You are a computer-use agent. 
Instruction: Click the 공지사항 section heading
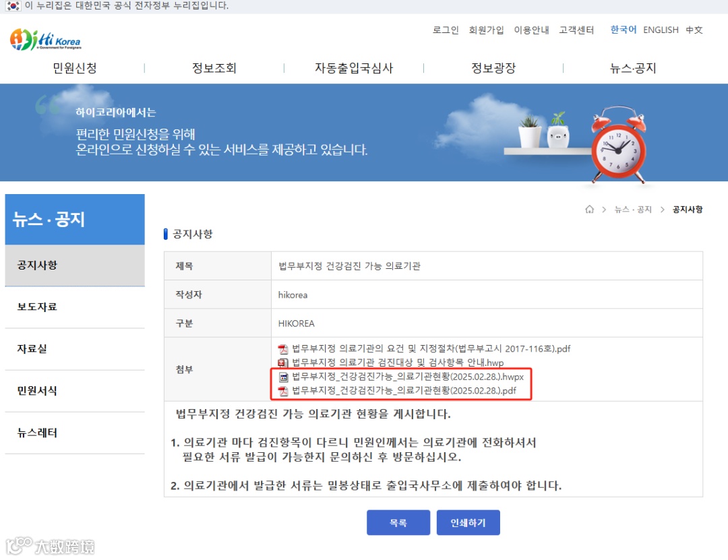(x=193, y=234)
